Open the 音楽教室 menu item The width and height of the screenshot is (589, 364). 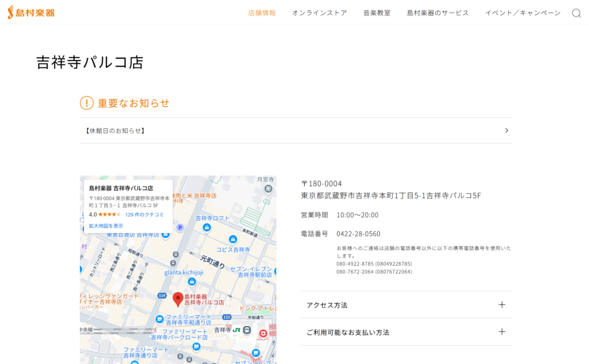click(x=377, y=13)
